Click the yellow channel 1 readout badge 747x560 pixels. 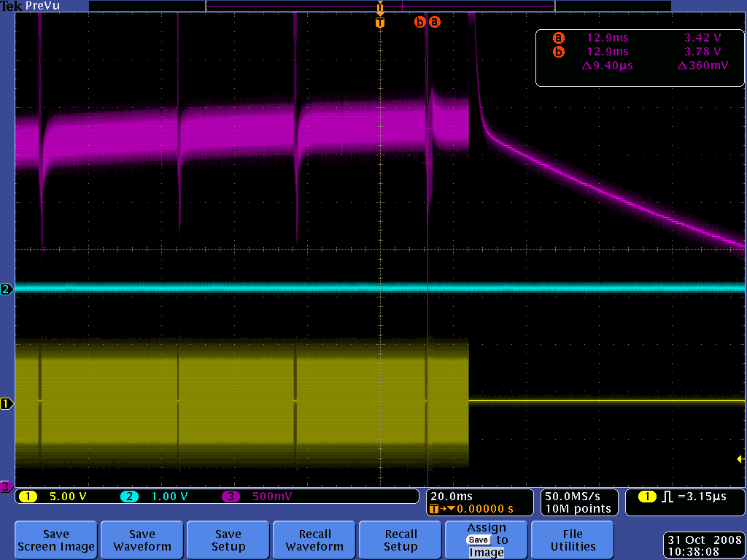pyautogui.click(x=28, y=497)
